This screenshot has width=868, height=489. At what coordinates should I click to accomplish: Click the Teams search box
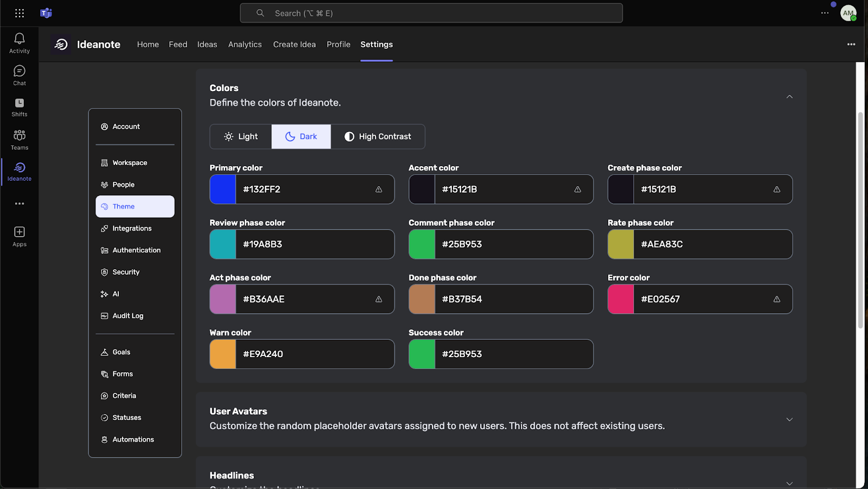point(431,13)
